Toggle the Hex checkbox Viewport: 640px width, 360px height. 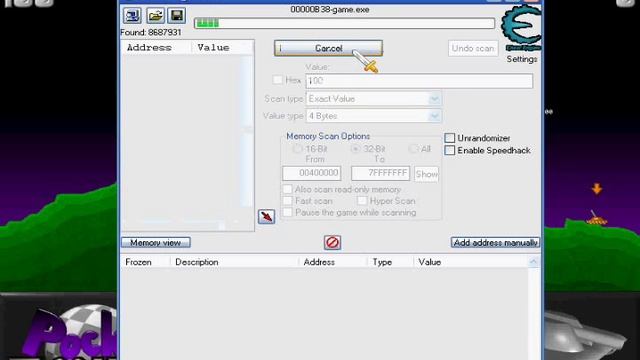[x=278, y=80]
